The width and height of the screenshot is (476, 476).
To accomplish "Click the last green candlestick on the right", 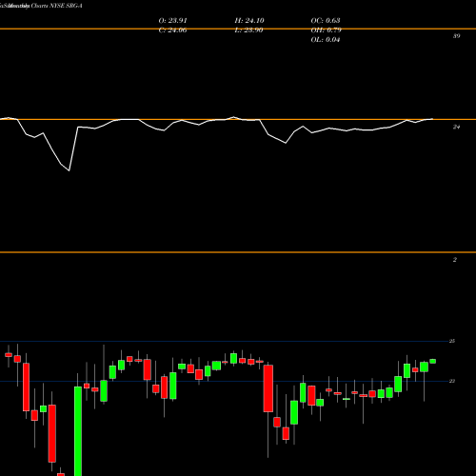I will (433, 361).
